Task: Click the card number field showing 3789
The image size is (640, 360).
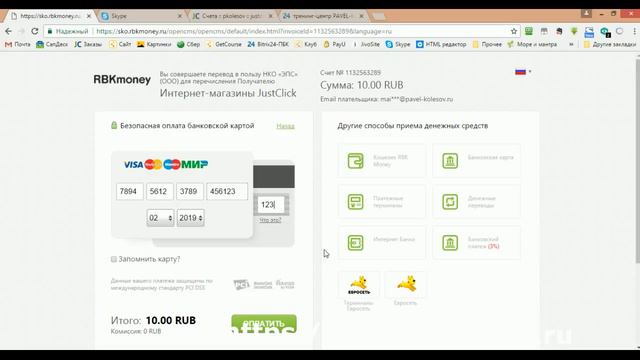Action: tap(190, 191)
